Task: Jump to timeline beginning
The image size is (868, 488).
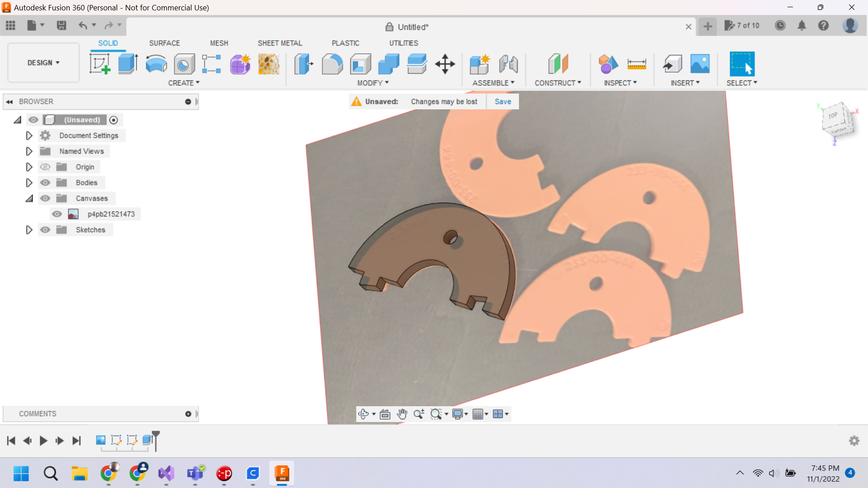Action: (x=11, y=441)
